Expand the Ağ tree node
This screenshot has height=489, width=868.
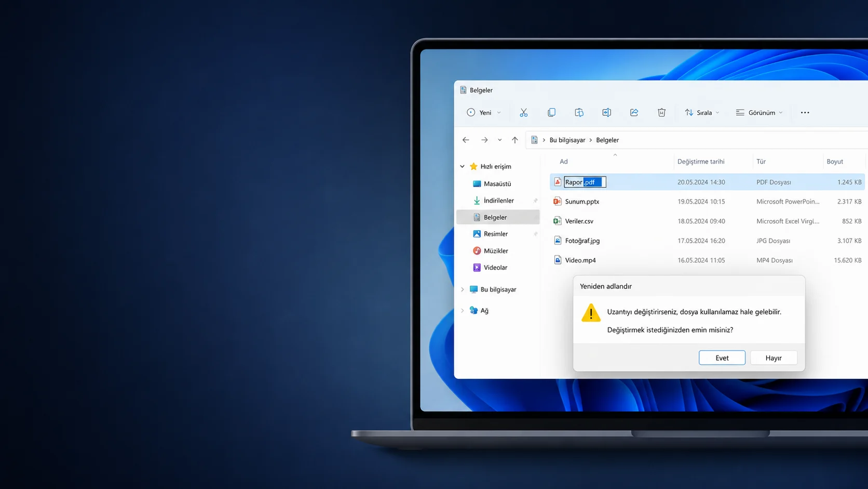pyautogui.click(x=462, y=310)
